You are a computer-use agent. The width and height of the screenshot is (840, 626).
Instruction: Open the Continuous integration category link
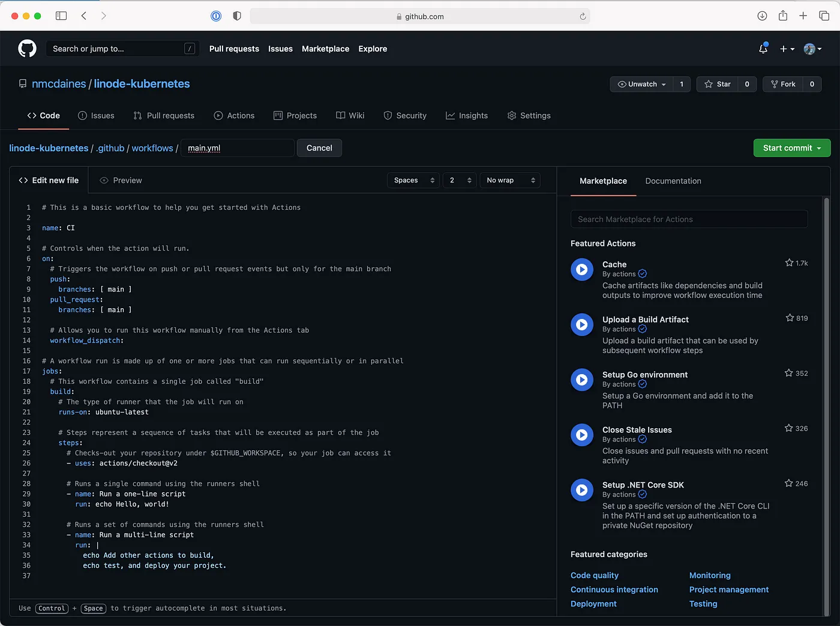coord(614,590)
